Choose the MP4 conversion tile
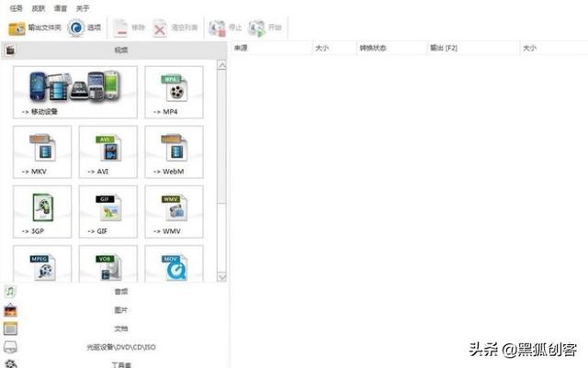 tap(174, 92)
